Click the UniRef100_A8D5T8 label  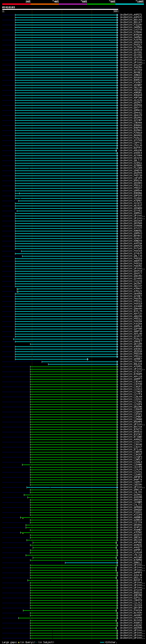(131, 261)
